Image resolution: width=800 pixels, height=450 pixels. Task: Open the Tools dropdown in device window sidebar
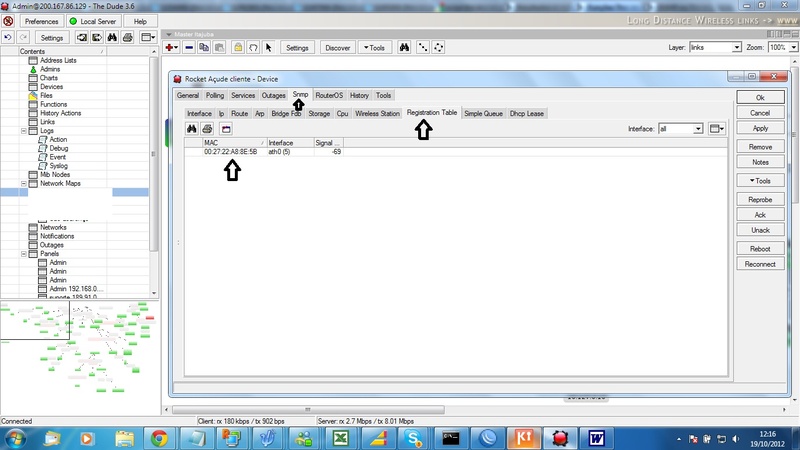tap(760, 181)
